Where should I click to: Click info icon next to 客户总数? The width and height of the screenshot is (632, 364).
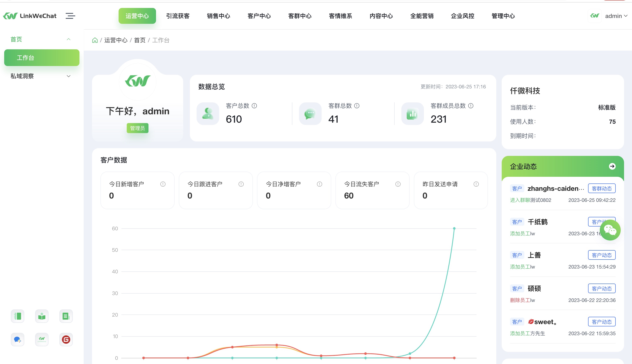coord(254,106)
